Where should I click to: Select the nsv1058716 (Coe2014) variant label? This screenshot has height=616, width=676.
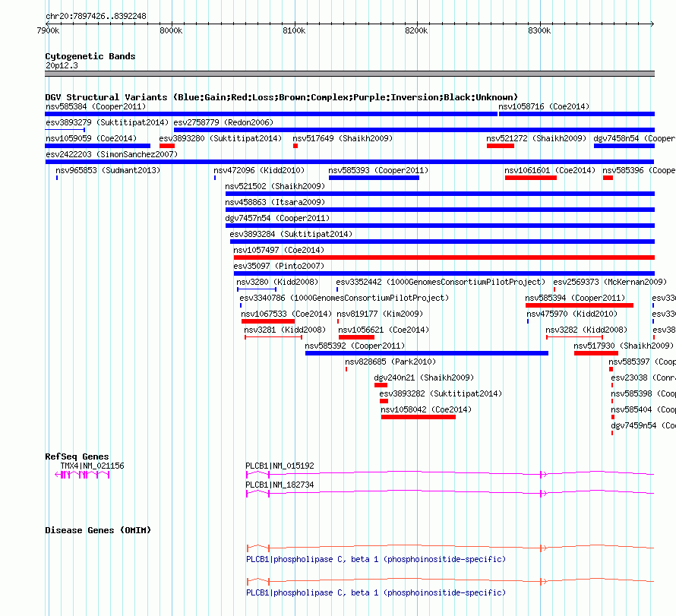(x=544, y=106)
